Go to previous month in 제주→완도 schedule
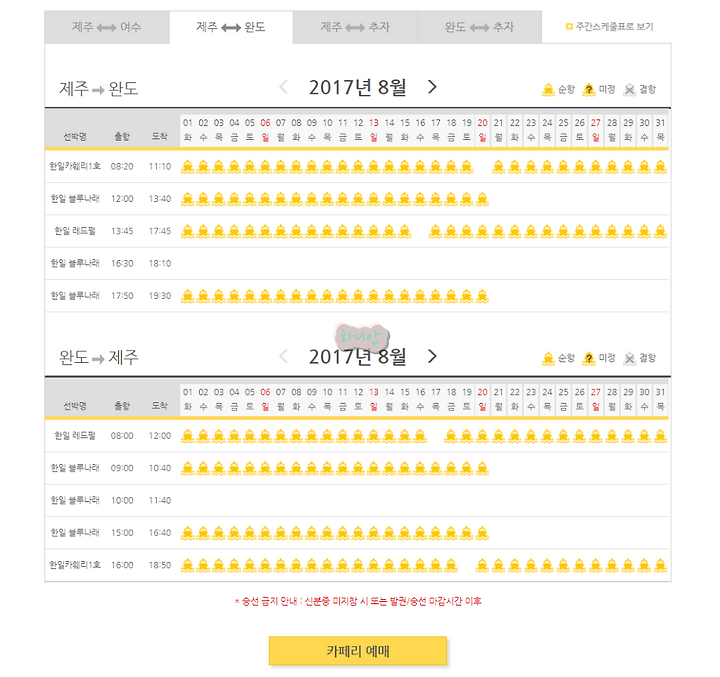This screenshot has width=720, height=677. coord(284,87)
